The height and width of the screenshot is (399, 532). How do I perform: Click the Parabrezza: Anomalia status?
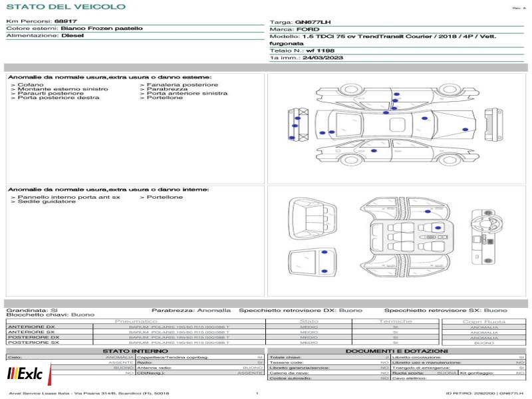tap(191, 311)
